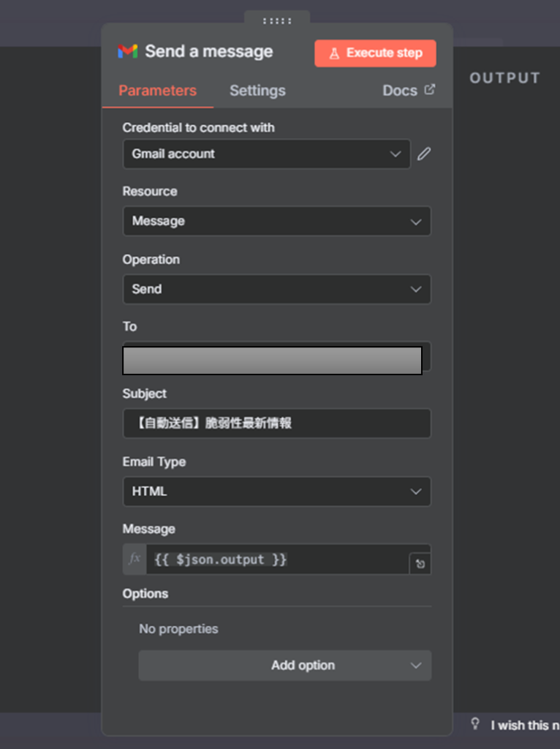Click the pencil icon to edit credential
The image size is (560, 749).
coord(424,154)
